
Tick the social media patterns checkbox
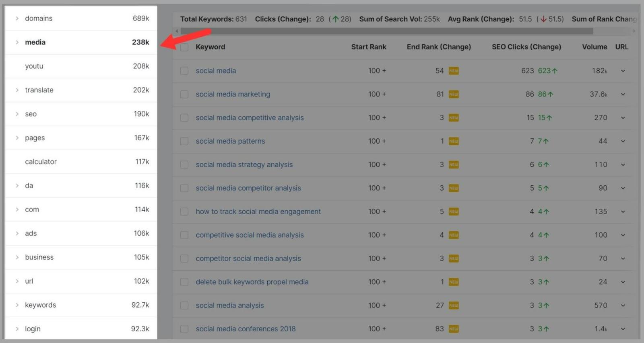pos(184,141)
